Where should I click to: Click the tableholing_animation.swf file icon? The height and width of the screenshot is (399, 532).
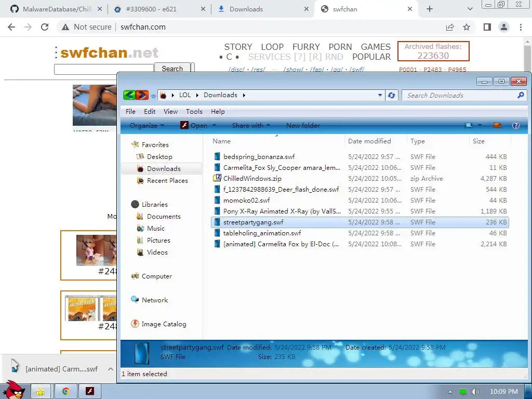point(217,233)
